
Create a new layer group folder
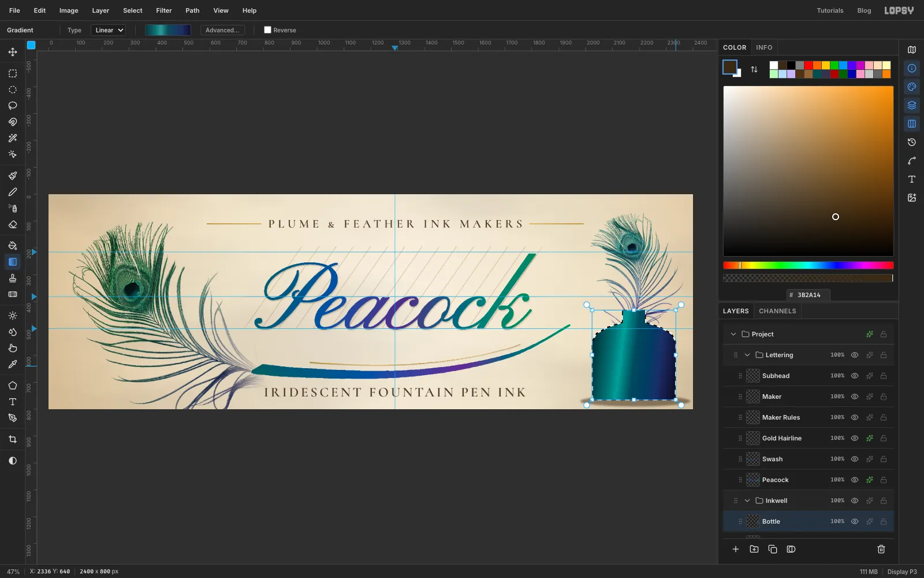(x=754, y=549)
